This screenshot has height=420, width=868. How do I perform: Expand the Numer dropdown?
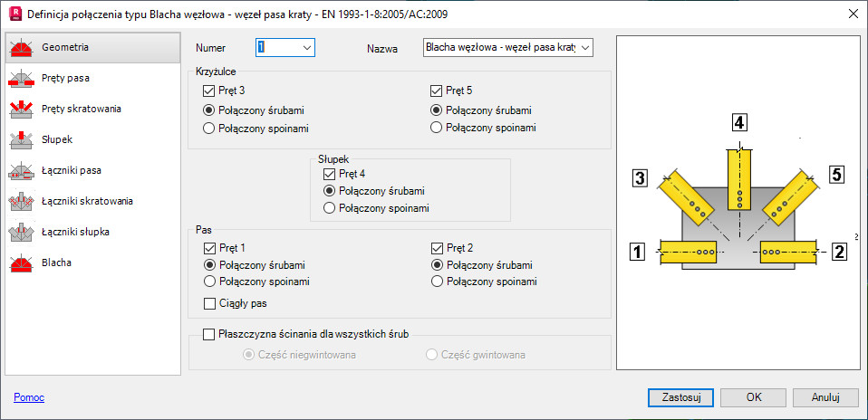(x=306, y=47)
